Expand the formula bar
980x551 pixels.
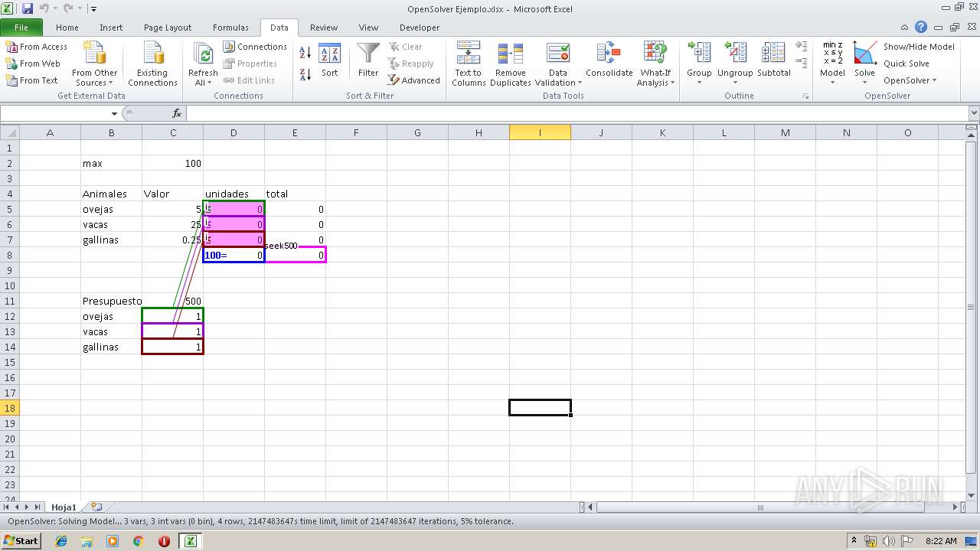[x=974, y=113]
